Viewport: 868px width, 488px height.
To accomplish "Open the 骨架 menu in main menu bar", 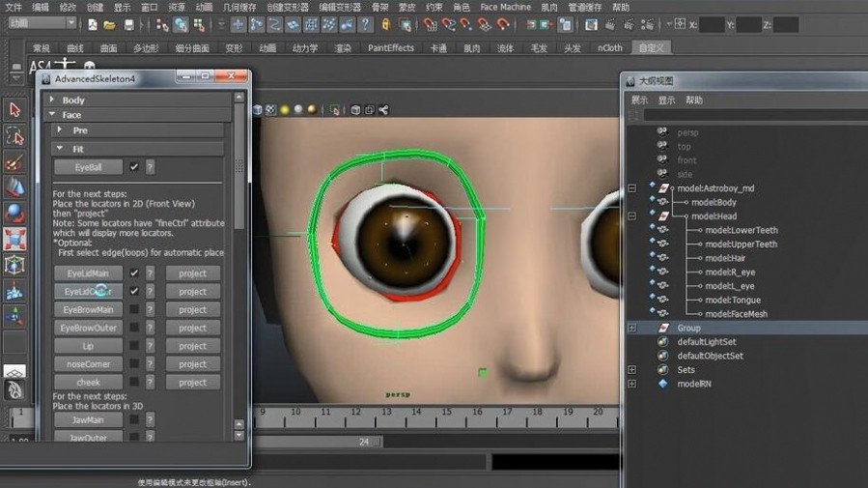I will (379, 7).
